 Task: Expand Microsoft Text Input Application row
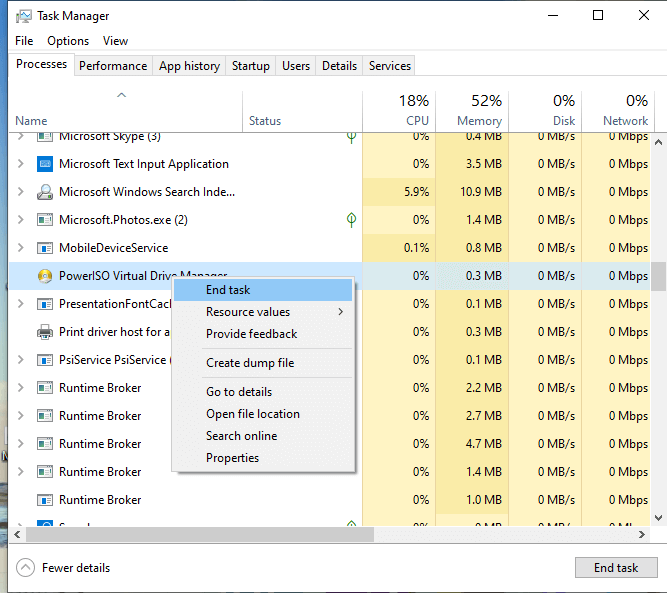pos(20,164)
